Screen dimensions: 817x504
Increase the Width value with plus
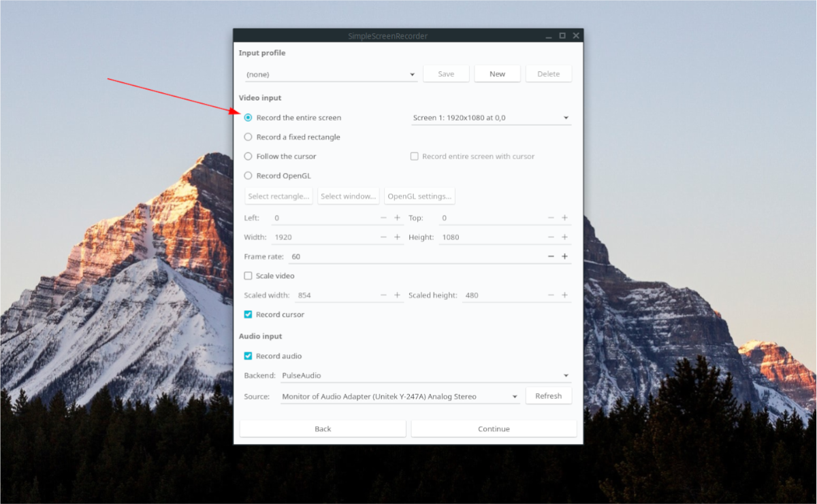click(x=397, y=237)
